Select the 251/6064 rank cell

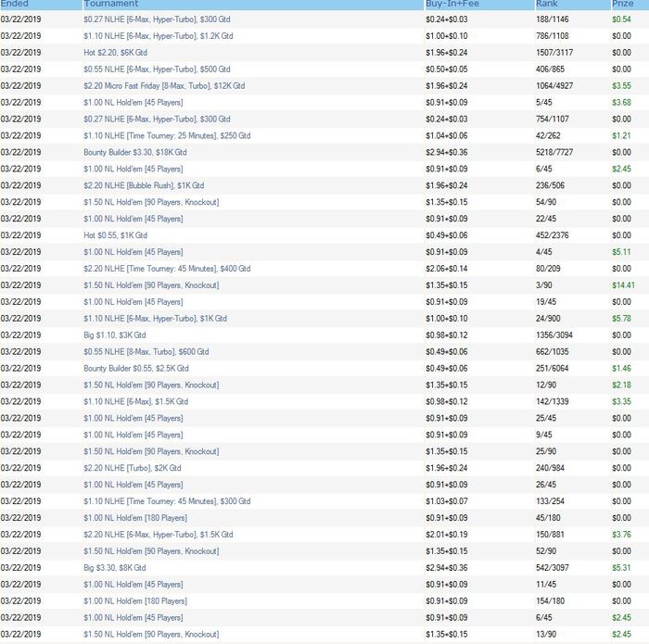[553, 368]
